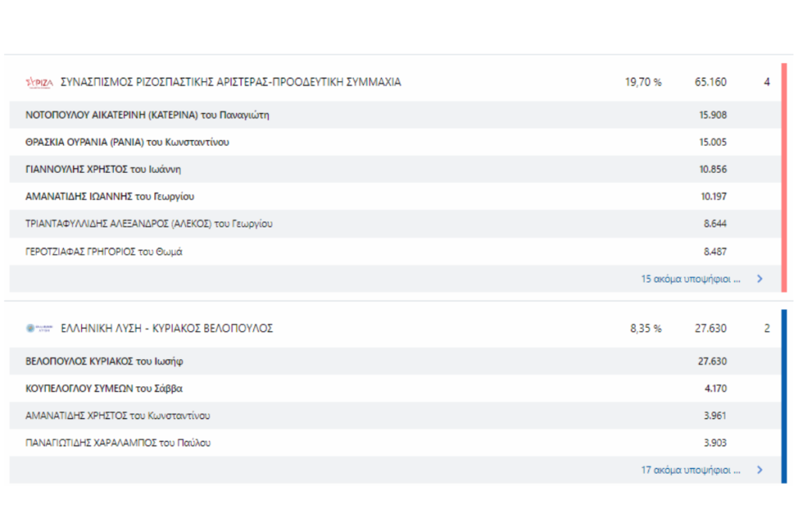Select candidate ΑΜΑΝΑΤΙΔΗΣ ΧΡΗΣΤΟΣ του Κωνσταντίνου
Viewport: 798px width, 532px height.
tap(118, 416)
